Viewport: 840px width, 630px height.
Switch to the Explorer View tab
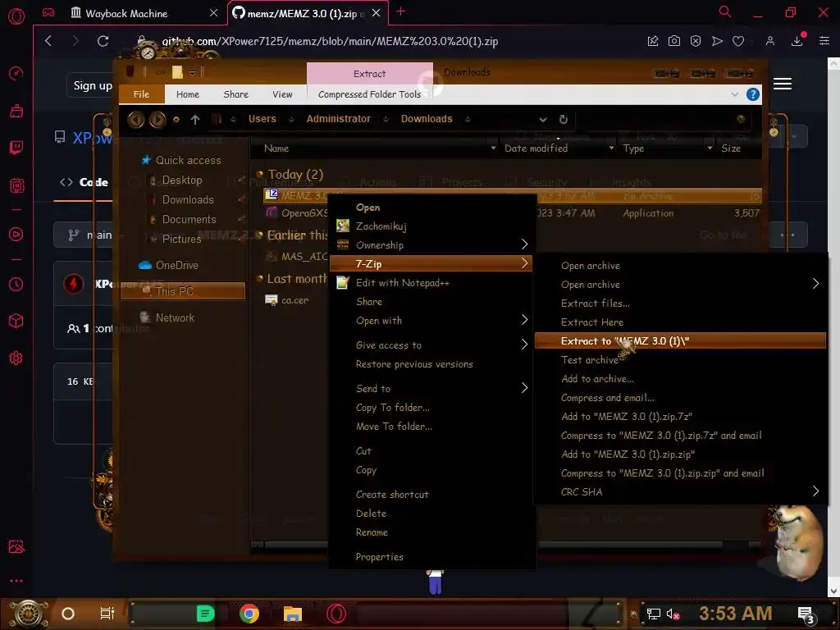pyautogui.click(x=282, y=94)
